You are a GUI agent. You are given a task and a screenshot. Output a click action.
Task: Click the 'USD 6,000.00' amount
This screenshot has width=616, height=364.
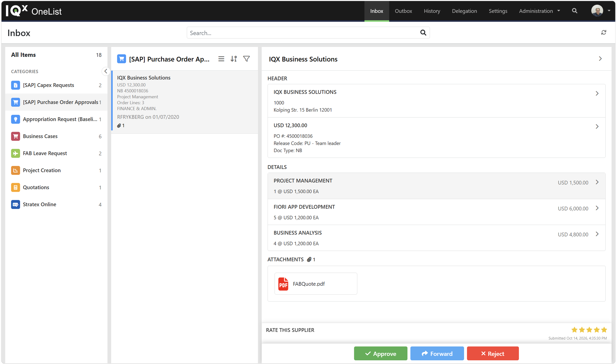pyautogui.click(x=573, y=208)
